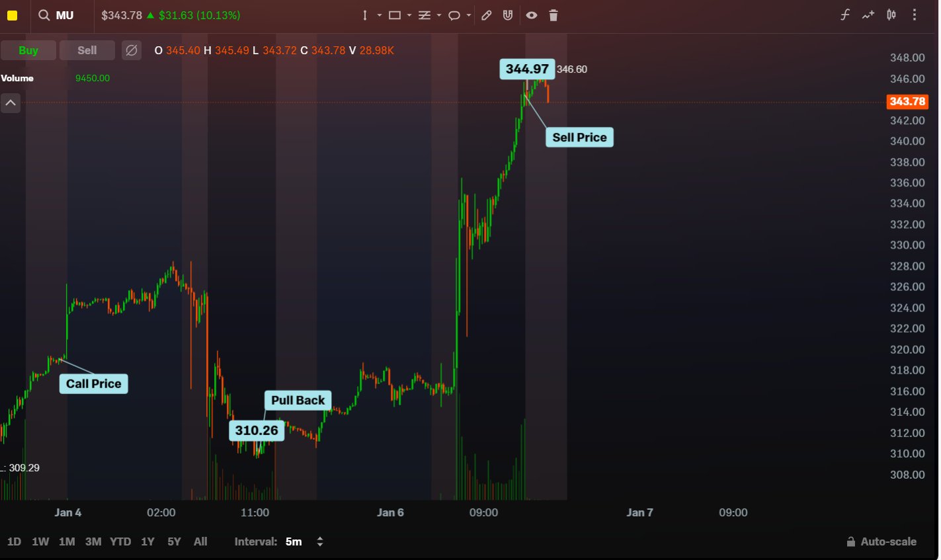
Task: Click the interval up-down stepper arrows
Action: pos(320,541)
